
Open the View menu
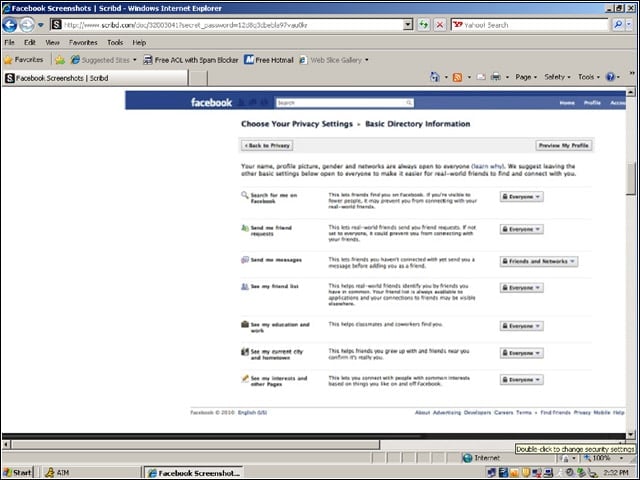[52, 42]
